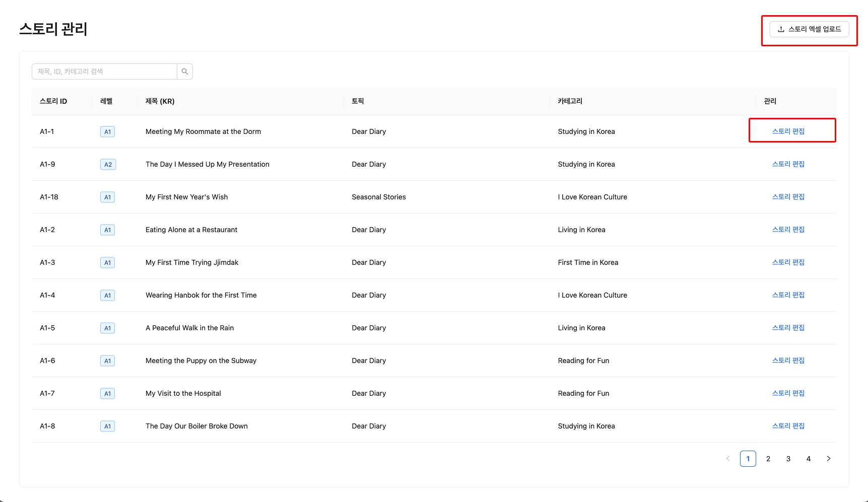The image size is (868, 502).
Task: Select title Eating Alone at a Restaurant
Action: pos(191,230)
